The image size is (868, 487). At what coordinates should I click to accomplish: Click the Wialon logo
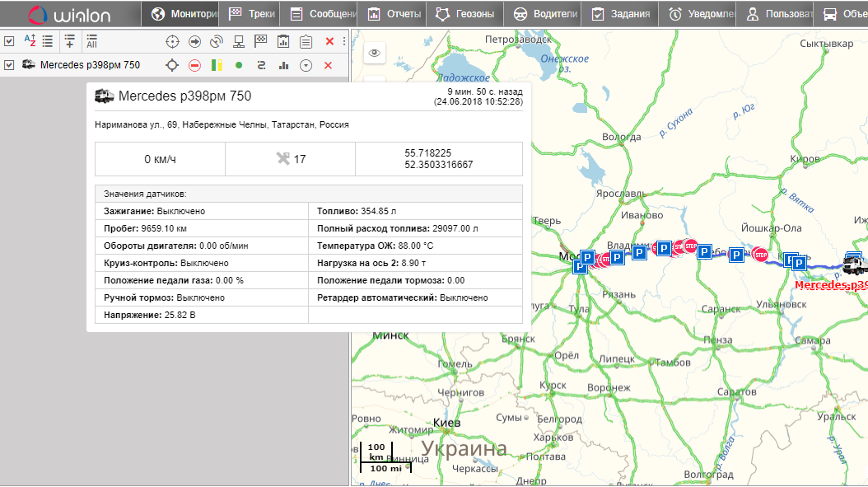pos(63,14)
